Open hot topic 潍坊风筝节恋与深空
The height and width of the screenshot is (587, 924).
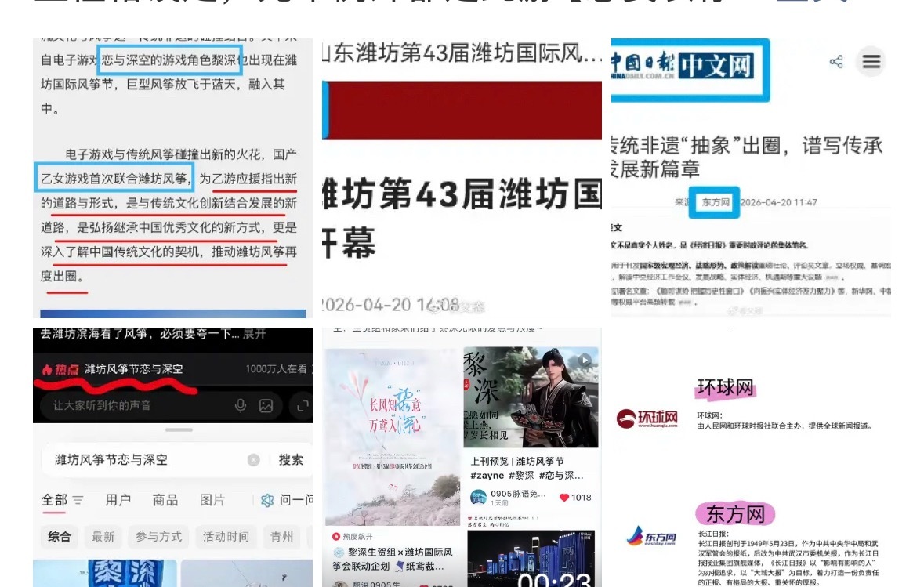click(134, 370)
